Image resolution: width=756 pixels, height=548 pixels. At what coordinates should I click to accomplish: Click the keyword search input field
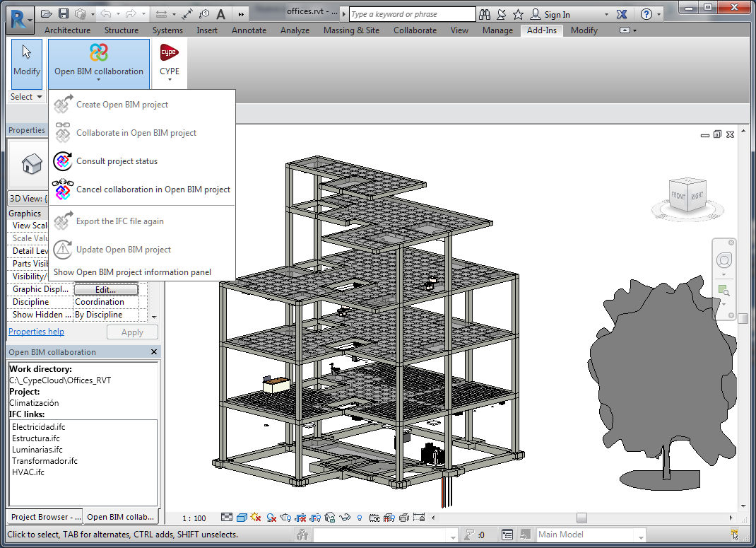(x=412, y=14)
